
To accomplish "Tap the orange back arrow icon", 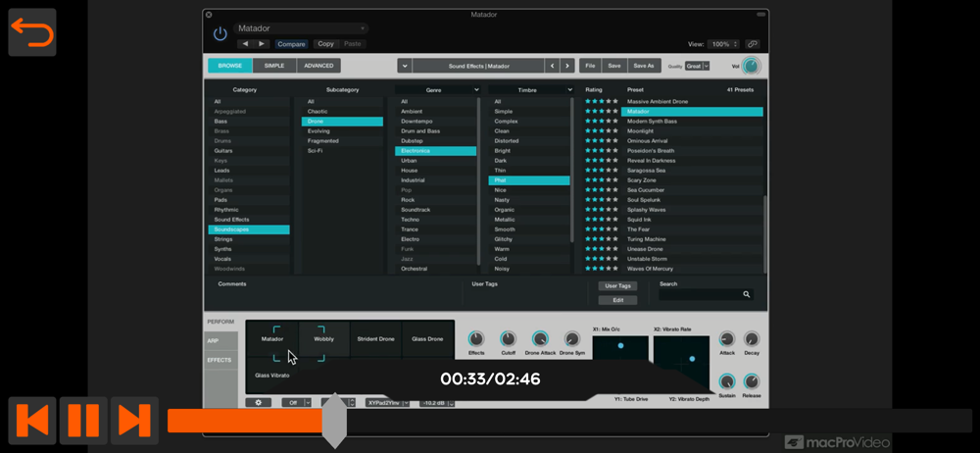I will [x=32, y=32].
